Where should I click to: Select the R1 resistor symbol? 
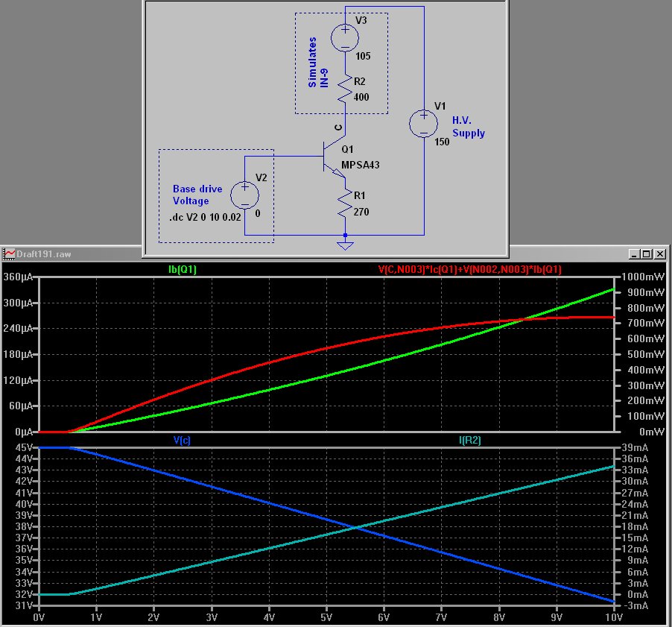tap(345, 203)
